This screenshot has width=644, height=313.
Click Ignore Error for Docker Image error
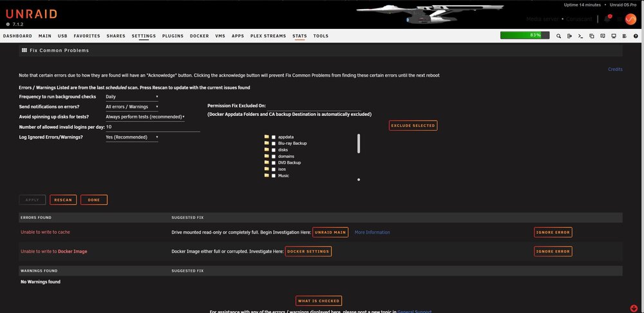point(553,251)
